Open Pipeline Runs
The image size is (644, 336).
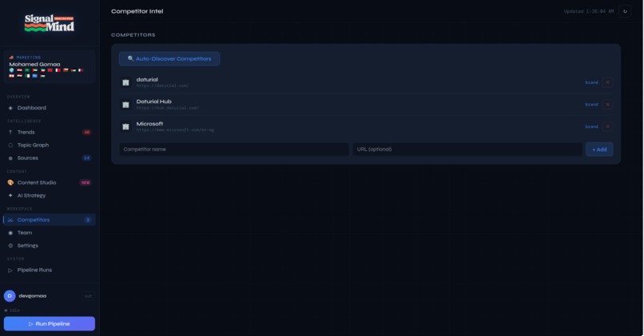click(x=50, y=270)
